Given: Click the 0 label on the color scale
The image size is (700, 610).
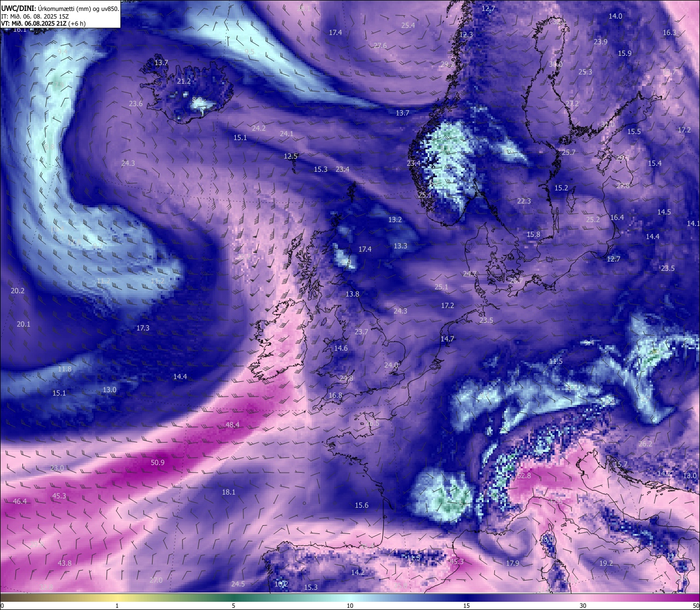Looking at the screenshot, I should pyautogui.click(x=2, y=606).
